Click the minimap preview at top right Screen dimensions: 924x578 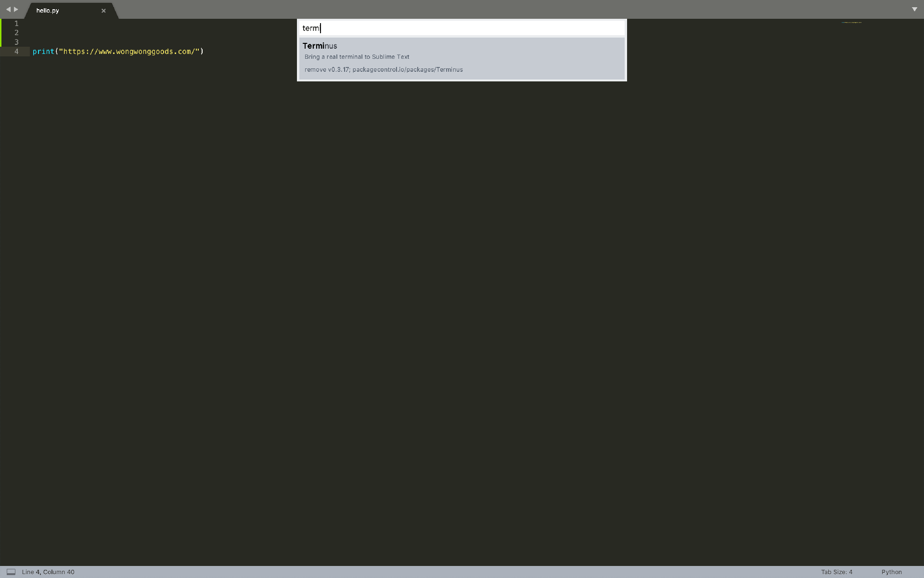click(x=851, y=22)
